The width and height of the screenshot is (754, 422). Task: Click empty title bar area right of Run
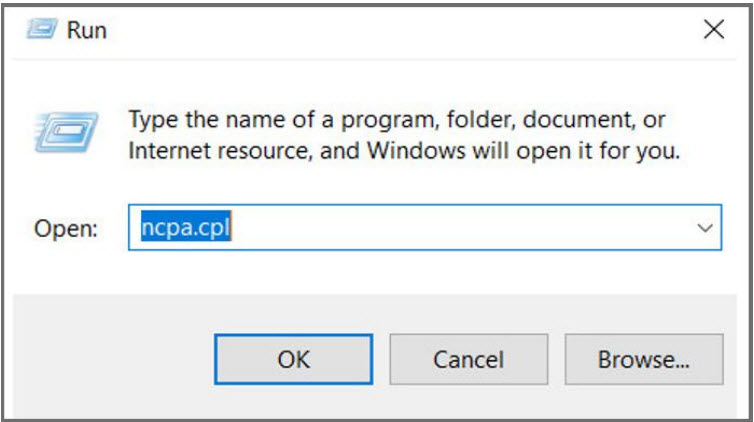400,30
